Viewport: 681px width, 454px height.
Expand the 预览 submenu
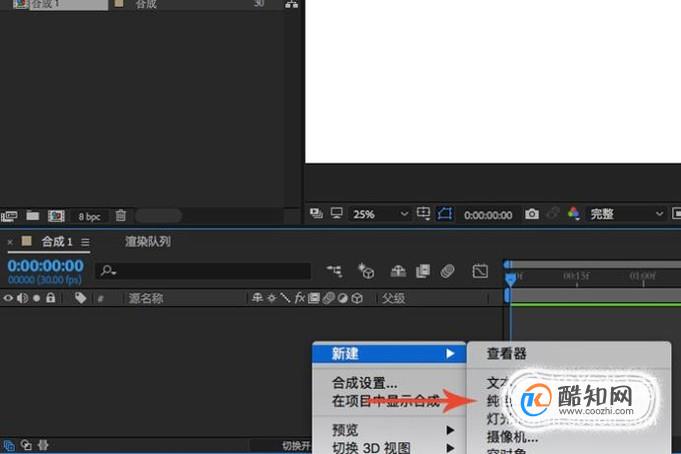coord(390,430)
